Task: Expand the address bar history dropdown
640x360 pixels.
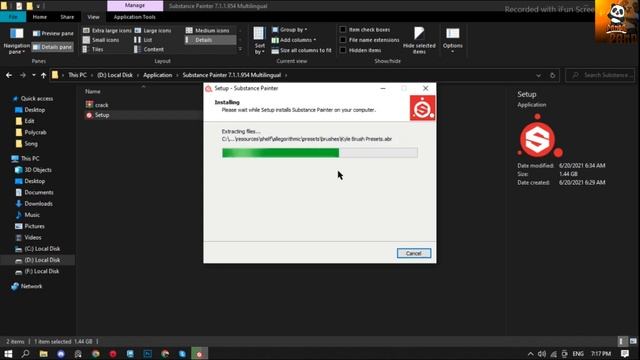Action: [x=538, y=76]
